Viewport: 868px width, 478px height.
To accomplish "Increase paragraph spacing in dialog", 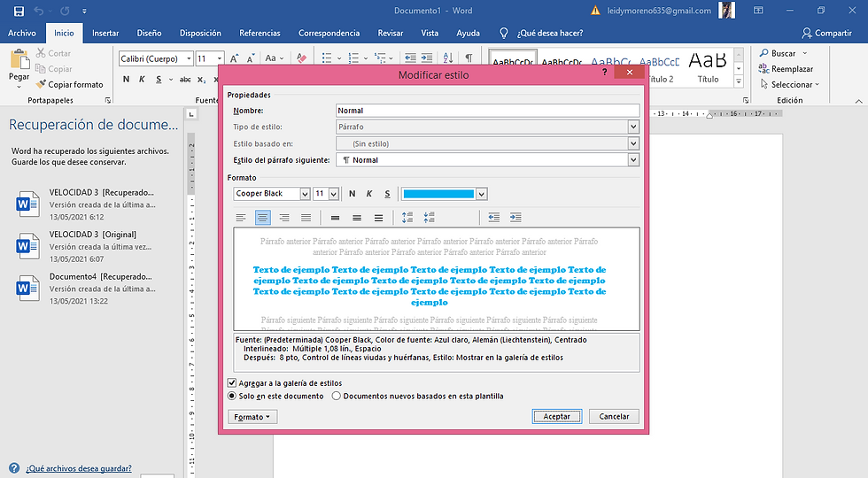I will (407, 218).
